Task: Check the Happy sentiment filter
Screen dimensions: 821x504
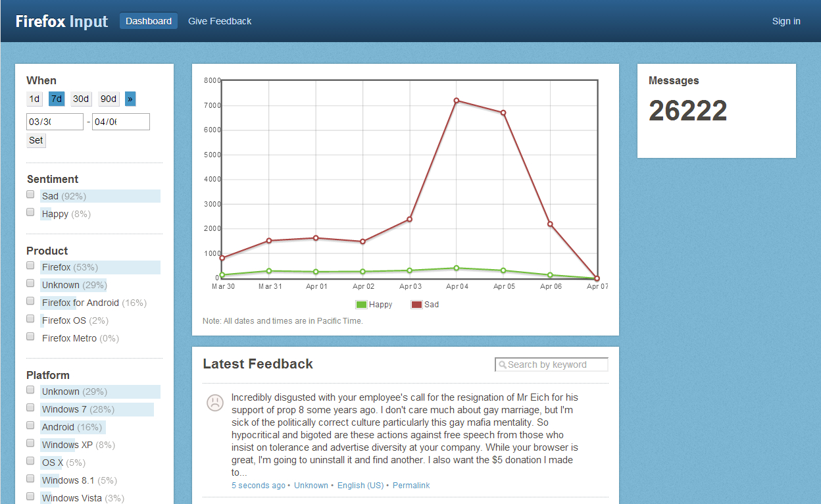Action: 30,213
